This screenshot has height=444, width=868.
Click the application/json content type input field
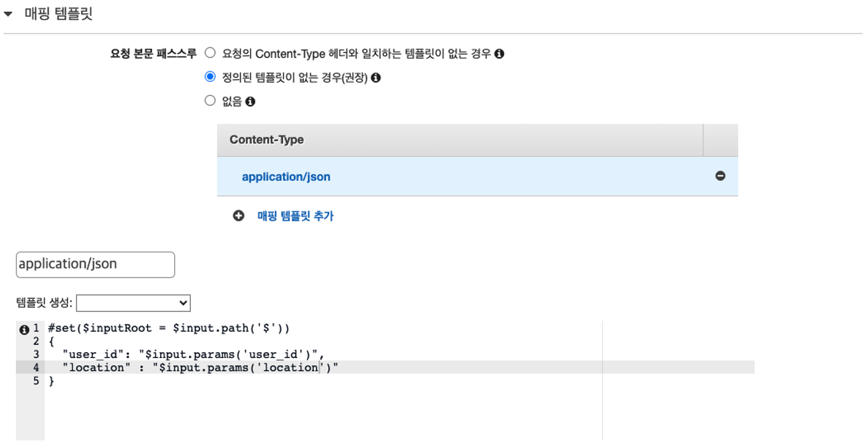(x=95, y=264)
